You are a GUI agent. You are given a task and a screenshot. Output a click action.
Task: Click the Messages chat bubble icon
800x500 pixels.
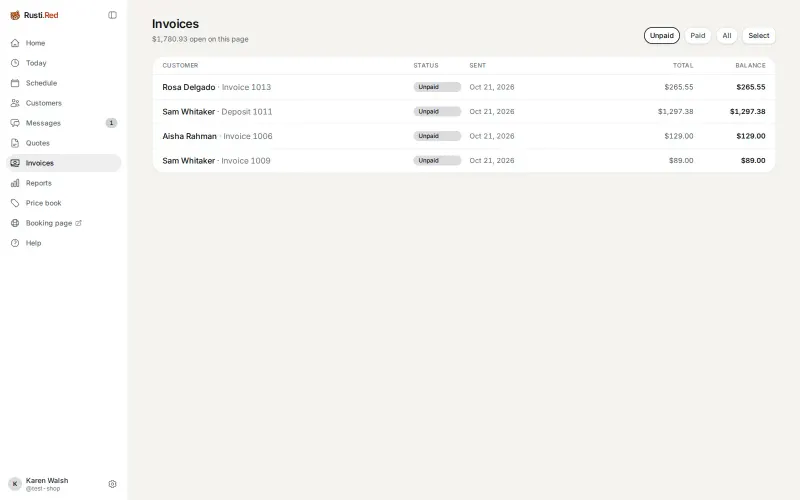15,123
